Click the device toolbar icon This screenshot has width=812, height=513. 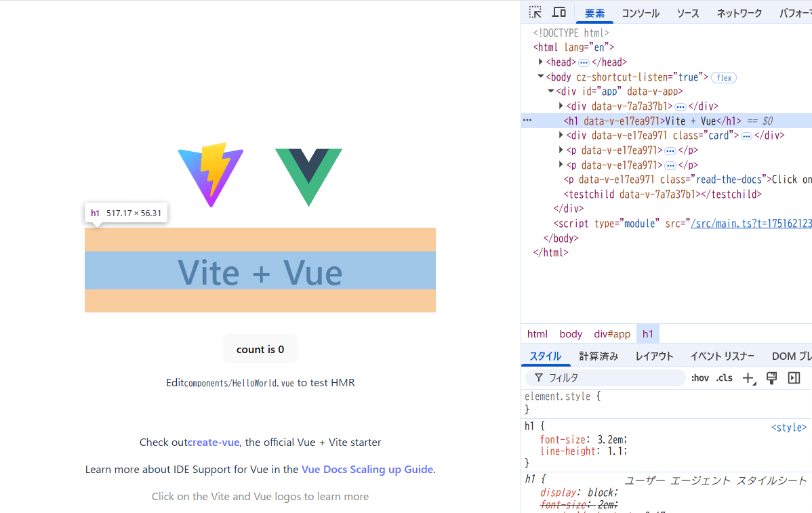559,12
